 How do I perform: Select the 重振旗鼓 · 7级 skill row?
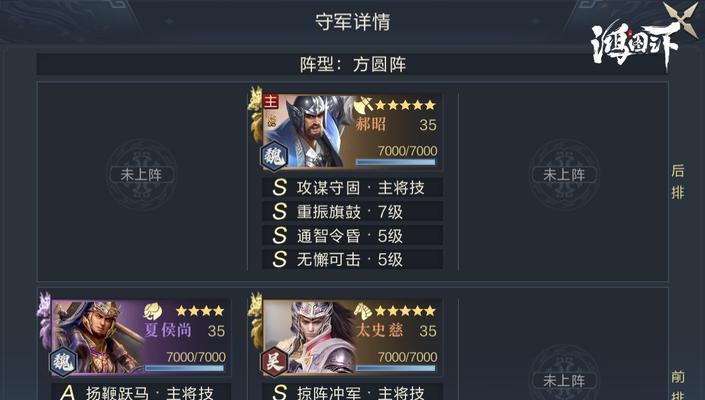pyautogui.click(x=352, y=211)
